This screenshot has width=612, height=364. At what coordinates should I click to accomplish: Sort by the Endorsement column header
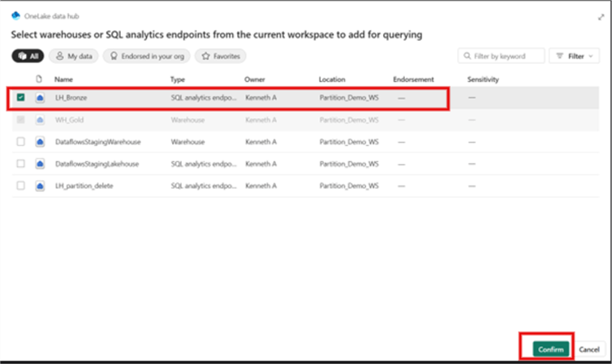413,79
